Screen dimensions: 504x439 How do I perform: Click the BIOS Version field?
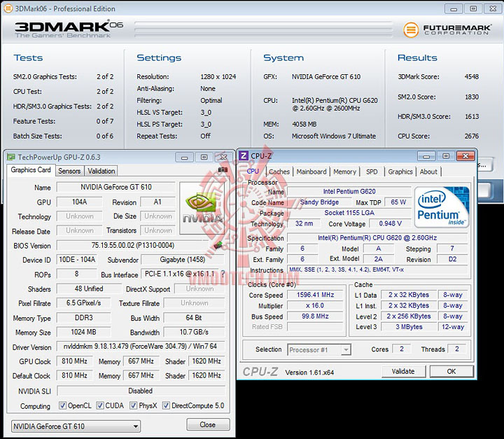coord(133,245)
